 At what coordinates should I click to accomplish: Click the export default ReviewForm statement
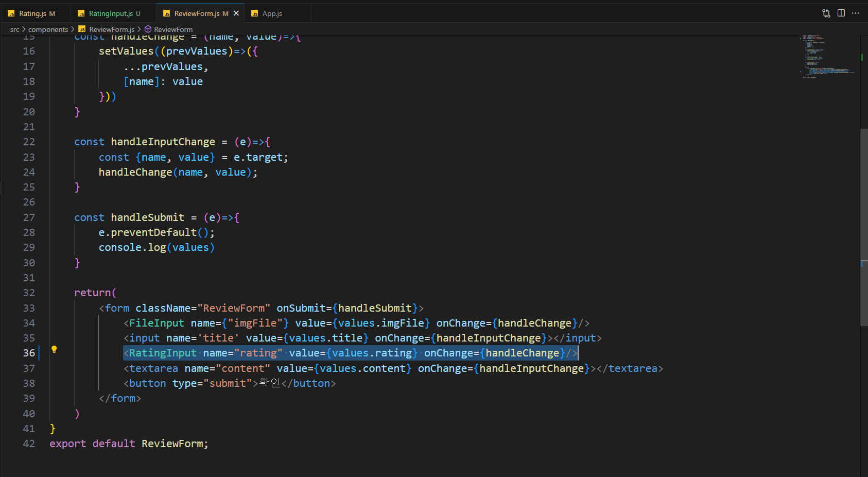tap(129, 444)
